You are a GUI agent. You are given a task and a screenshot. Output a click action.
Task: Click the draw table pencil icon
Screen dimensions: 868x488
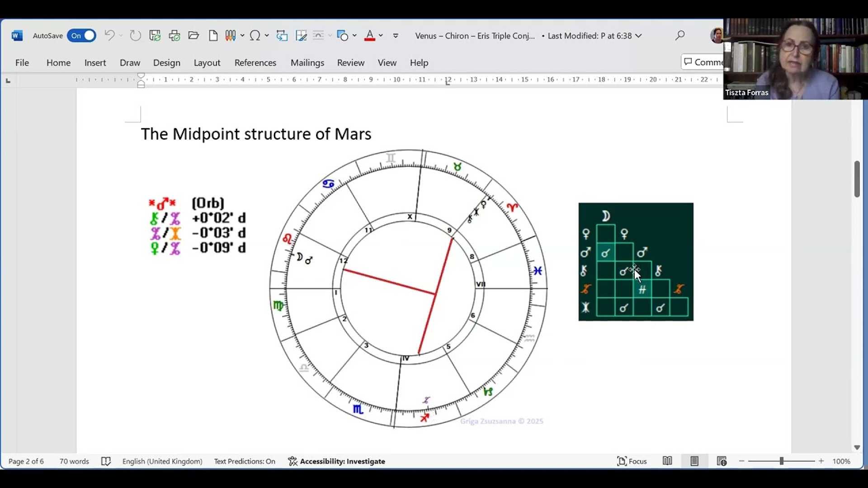(x=301, y=35)
